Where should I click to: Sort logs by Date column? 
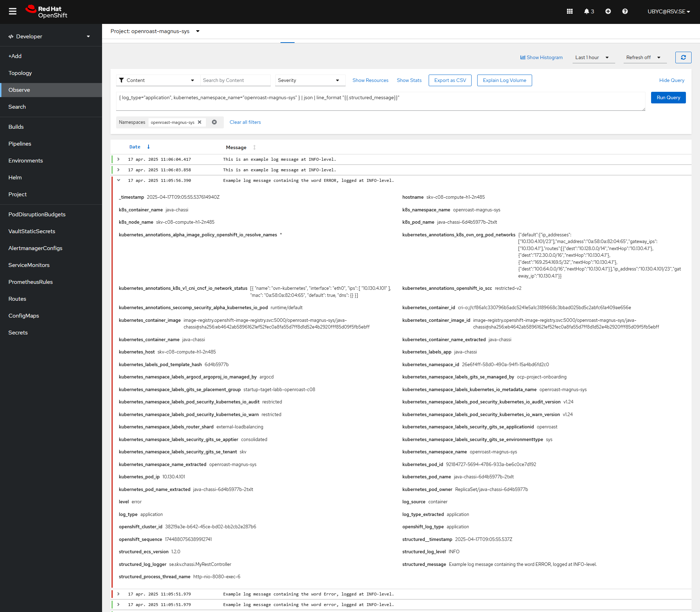click(135, 147)
